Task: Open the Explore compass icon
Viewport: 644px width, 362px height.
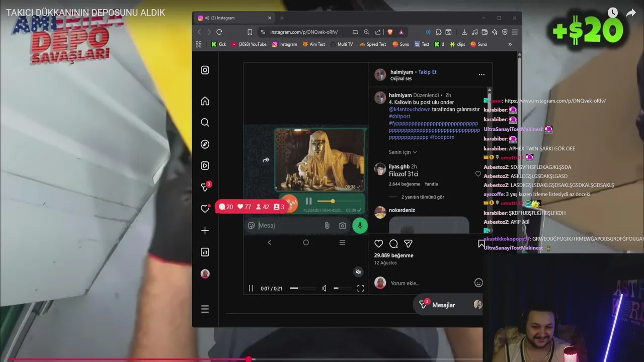Action: pos(205,144)
